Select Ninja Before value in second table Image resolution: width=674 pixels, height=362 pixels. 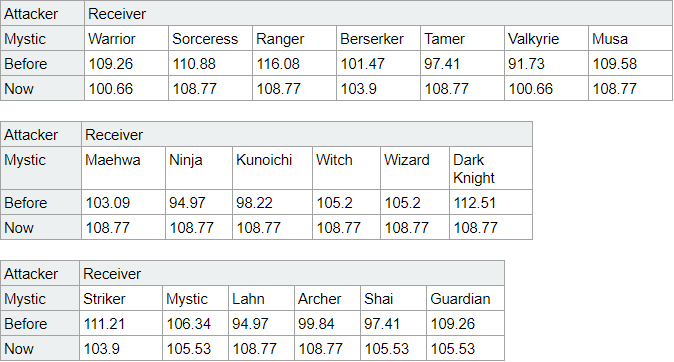tap(199, 202)
